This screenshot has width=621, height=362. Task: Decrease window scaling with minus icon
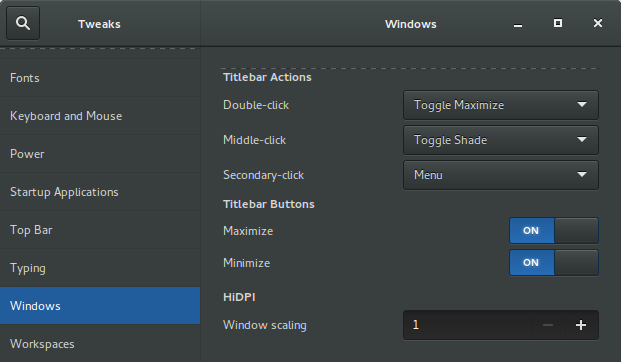pyautogui.click(x=548, y=325)
